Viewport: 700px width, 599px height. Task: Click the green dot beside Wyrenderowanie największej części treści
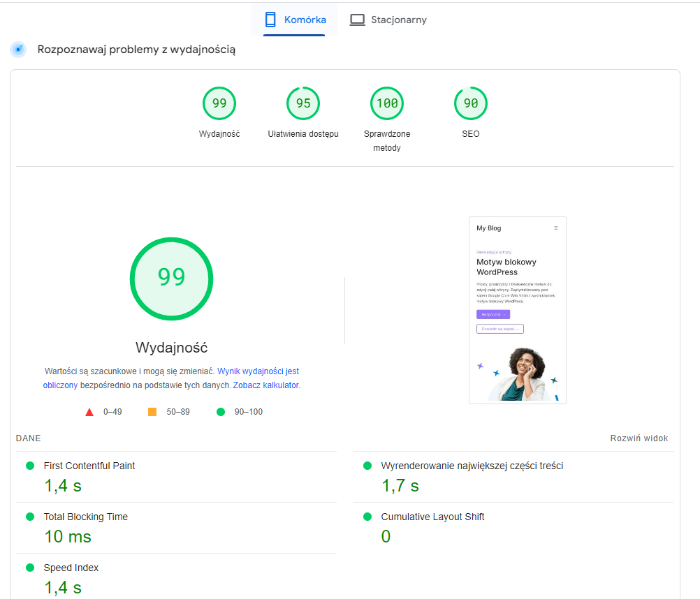pos(367,466)
